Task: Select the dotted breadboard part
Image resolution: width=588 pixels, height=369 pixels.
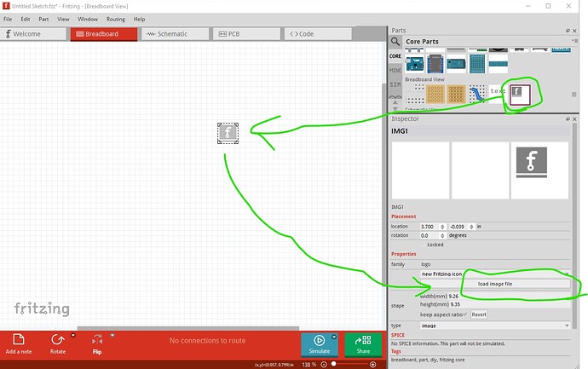Action: point(415,94)
